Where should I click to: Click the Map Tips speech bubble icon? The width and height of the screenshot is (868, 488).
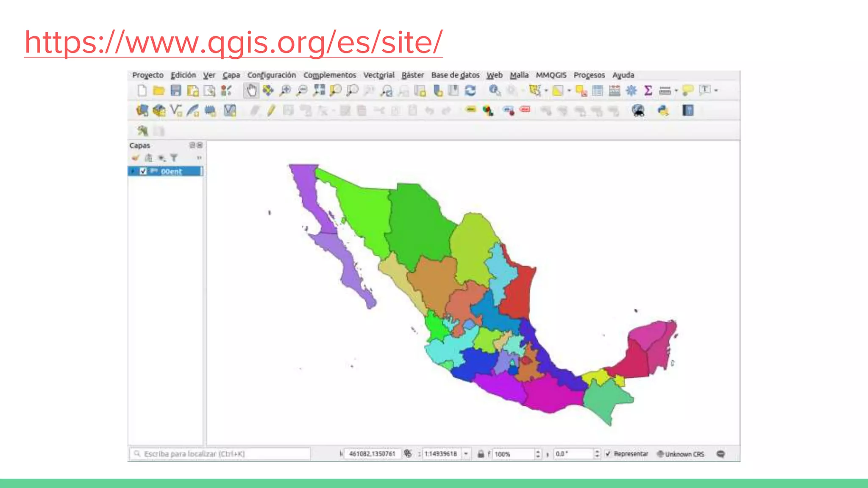(687, 90)
